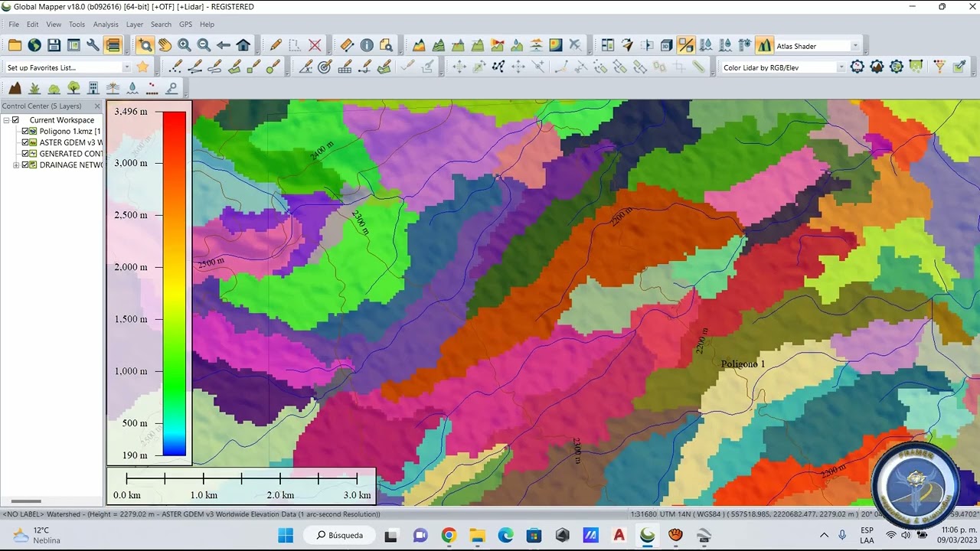Click the globe online data icon
980x551 pixels.
(x=34, y=46)
